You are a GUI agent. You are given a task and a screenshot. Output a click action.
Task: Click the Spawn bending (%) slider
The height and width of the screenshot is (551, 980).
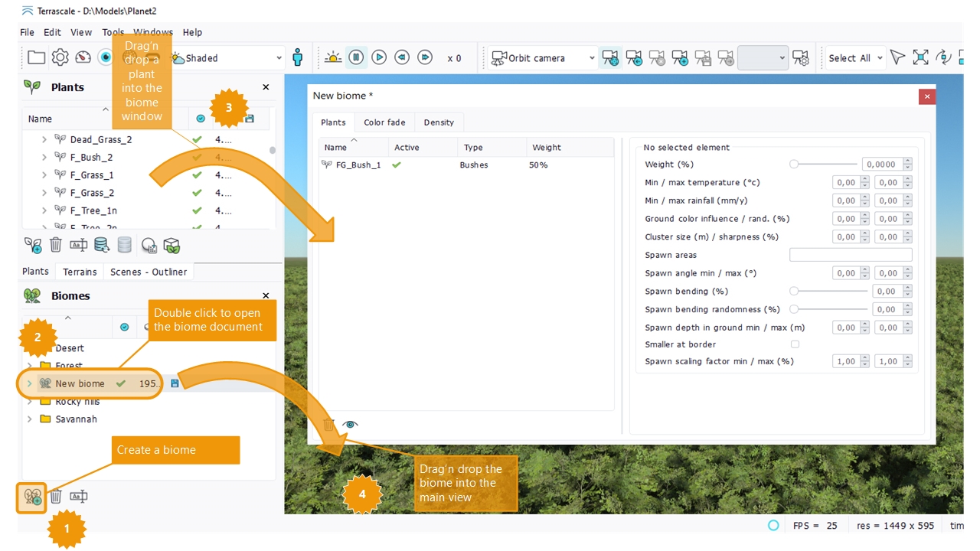(830, 291)
